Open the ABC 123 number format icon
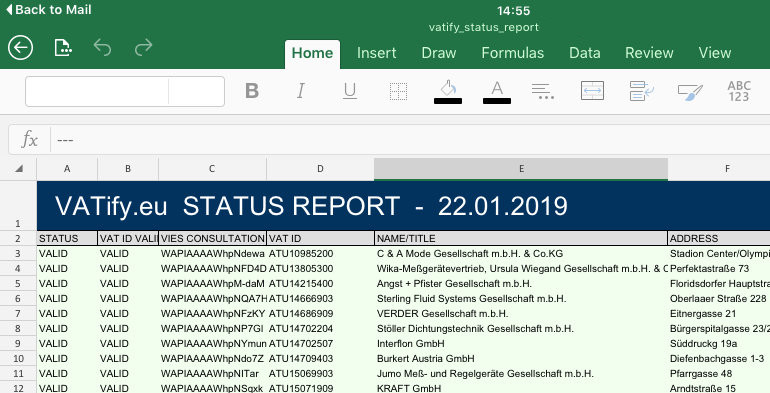Image resolution: width=770 pixels, height=393 pixels. pos(739,91)
